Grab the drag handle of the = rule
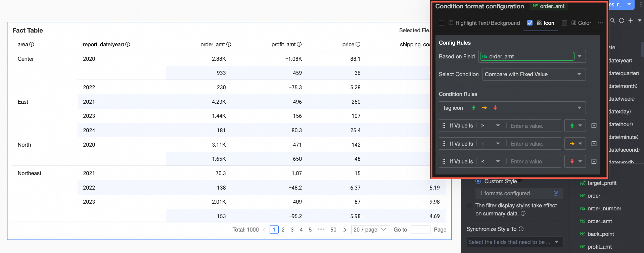The width and height of the screenshot is (644, 253). tap(444, 144)
